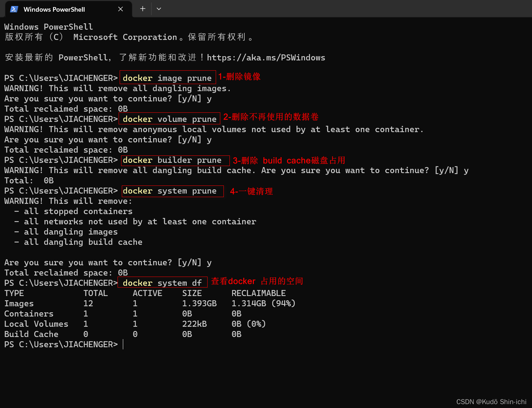Click the 'Local Volumes' row label
This screenshot has height=408, width=532.
(x=36, y=324)
